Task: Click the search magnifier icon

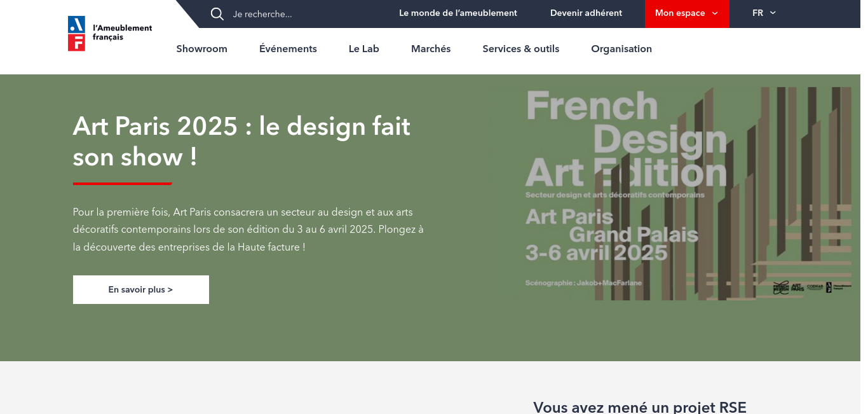Action: point(217,14)
